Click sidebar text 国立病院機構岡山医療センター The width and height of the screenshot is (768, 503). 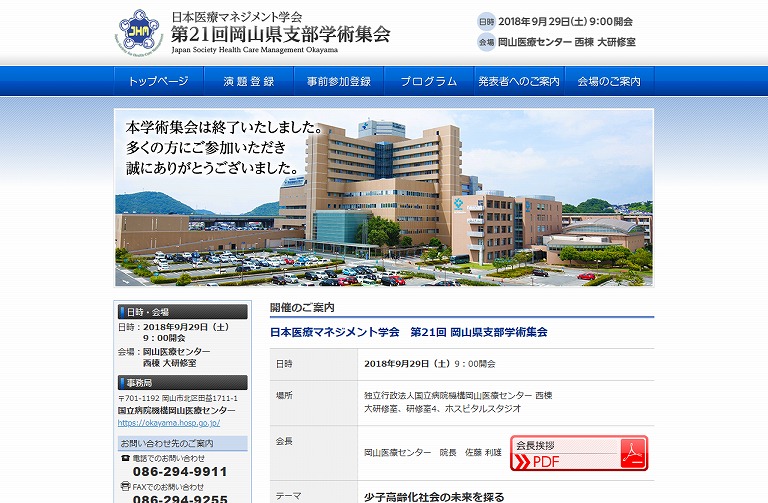pos(176,410)
